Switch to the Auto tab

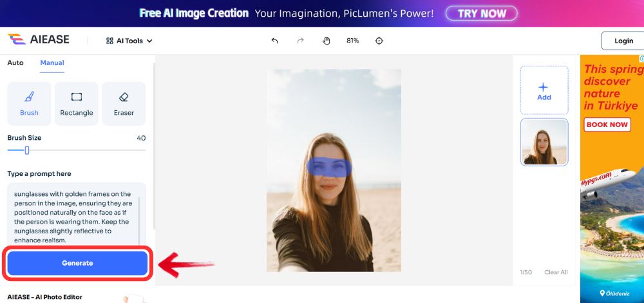point(15,63)
